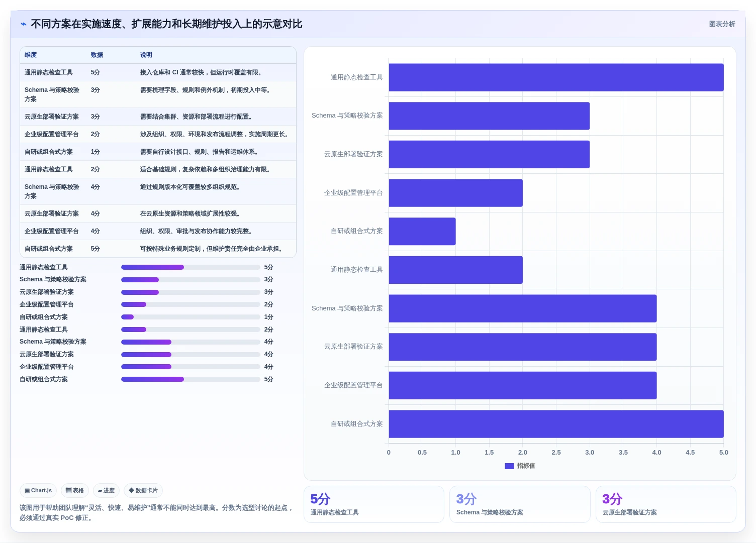Click the chart bar for 企业级配置管理平台 reaching 4.0
This screenshot has height=543, width=756.
tap(523, 385)
